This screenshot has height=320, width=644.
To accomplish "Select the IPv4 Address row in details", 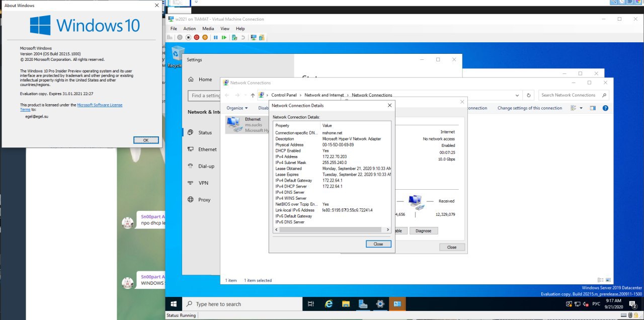I will [332, 156].
